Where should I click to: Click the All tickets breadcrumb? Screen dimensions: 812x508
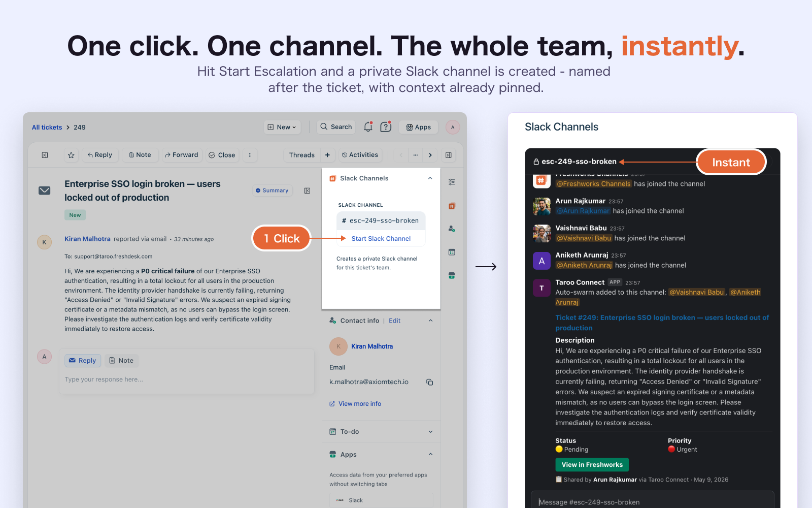(47, 128)
